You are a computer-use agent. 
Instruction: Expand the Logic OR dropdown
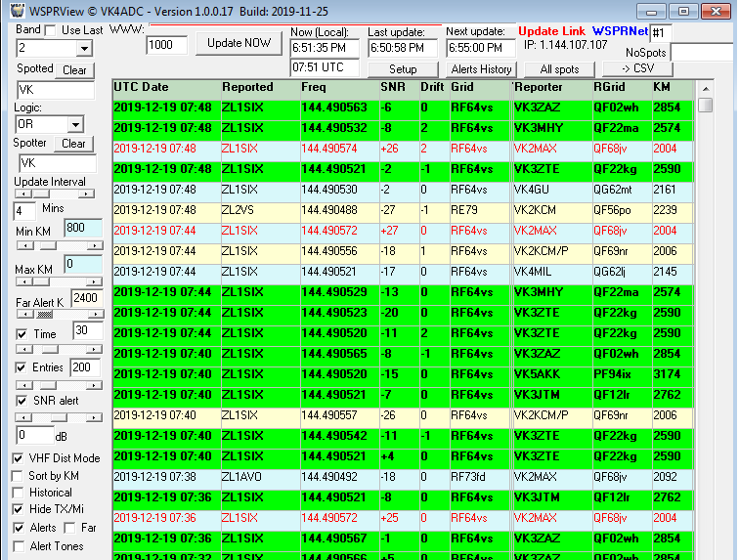[x=75, y=124]
